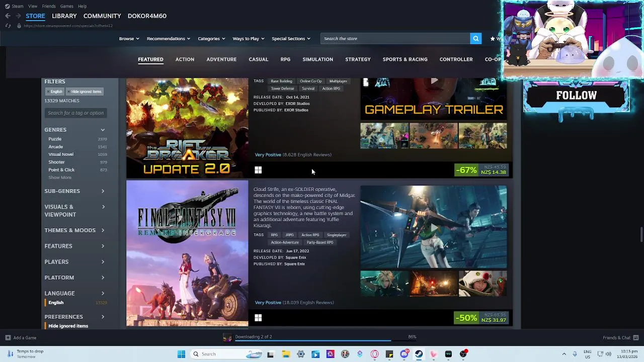Image resolution: width=644 pixels, height=362 pixels.
Task: Click Show More under genres
Action: [60, 177]
